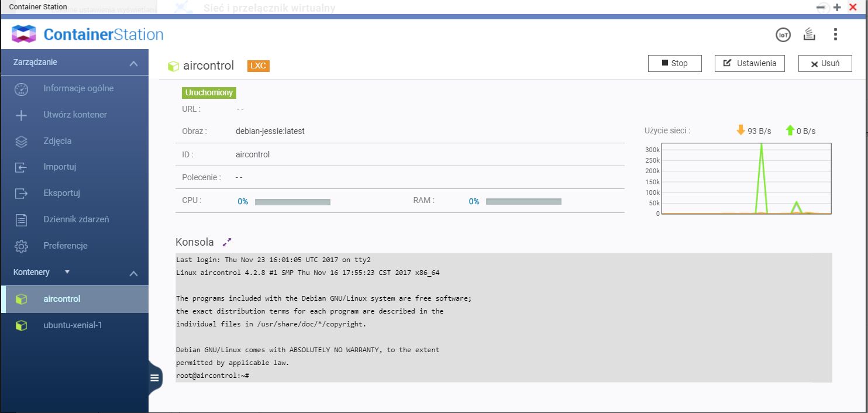Screen dimensions: 868x413
Task: Click the Utwórz kontener plus icon
Action: [21, 115]
